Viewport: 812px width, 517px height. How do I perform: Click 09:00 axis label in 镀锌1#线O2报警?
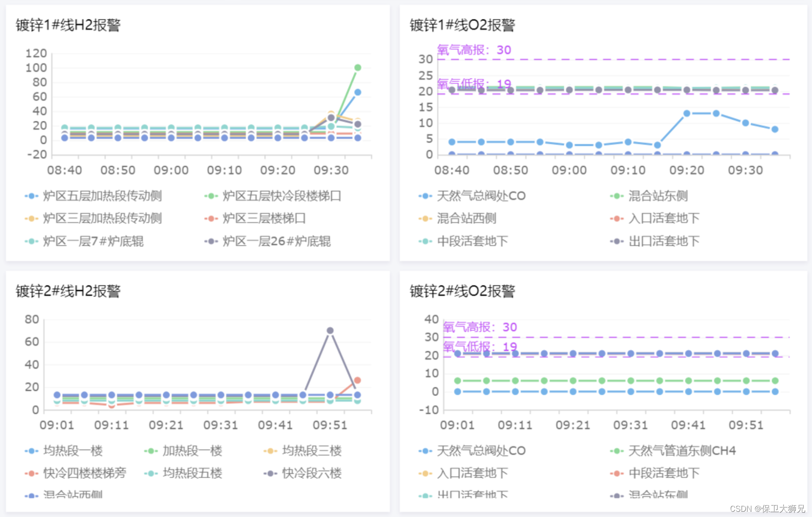tap(569, 170)
